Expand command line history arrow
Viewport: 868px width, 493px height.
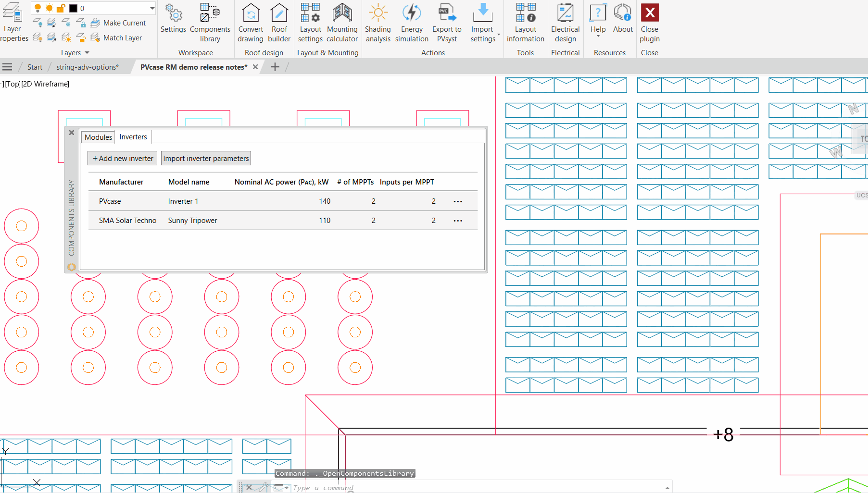pos(667,488)
